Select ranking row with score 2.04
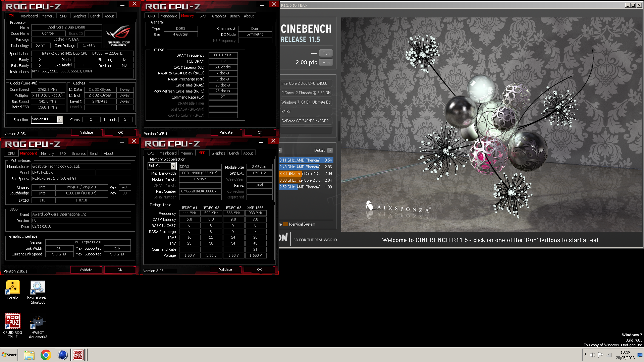This screenshot has width=644, height=362. pyautogui.click(x=306, y=180)
